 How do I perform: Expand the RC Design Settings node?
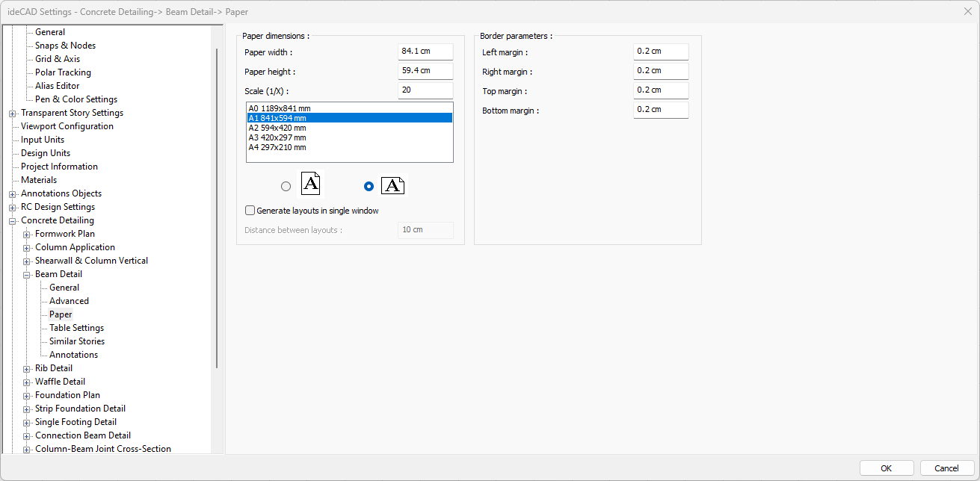13,207
